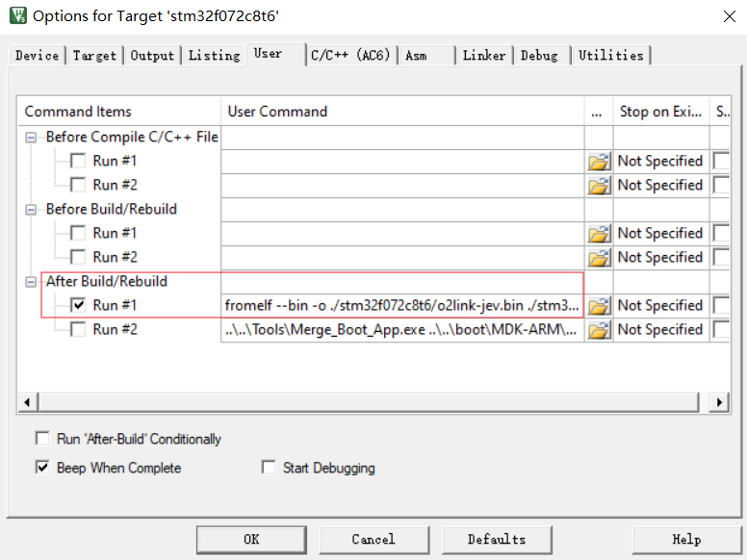Click horizontal scrollbar left arrow
747x560 pixels.
(x=27, y=402)
